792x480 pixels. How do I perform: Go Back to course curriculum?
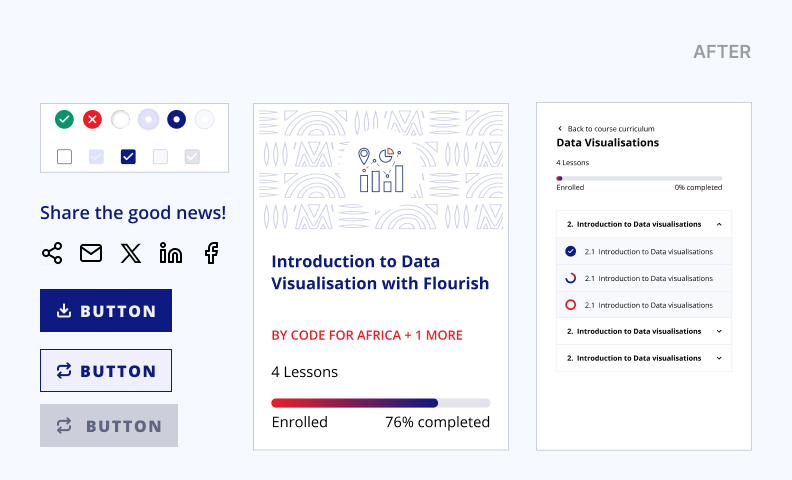tap(606, 129)
